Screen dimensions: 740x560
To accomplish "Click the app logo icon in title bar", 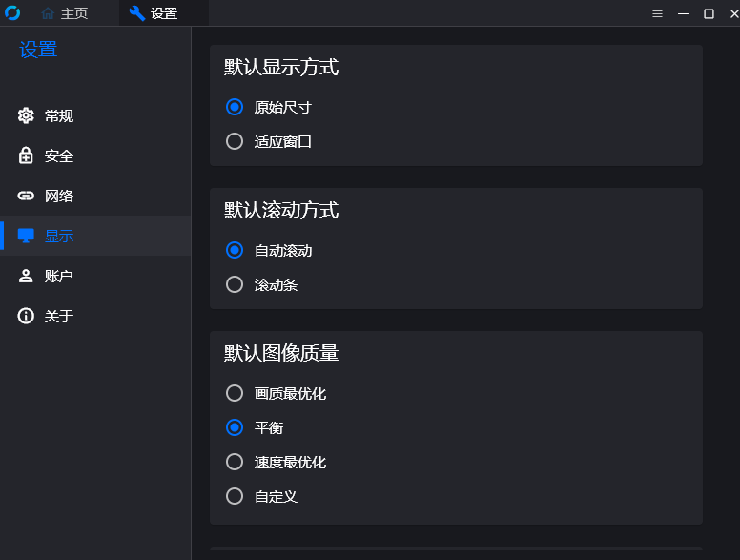I will tap(12, 12).
